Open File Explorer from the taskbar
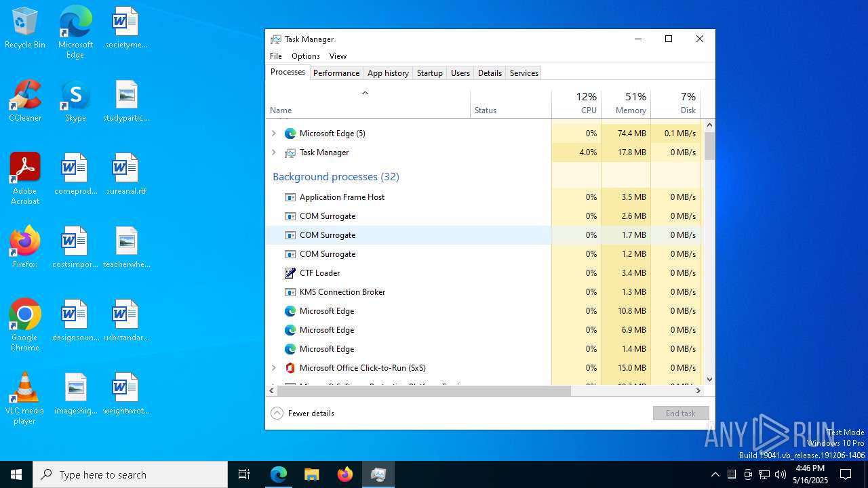This screenshot has width=868, height=488. coord(312,474)
